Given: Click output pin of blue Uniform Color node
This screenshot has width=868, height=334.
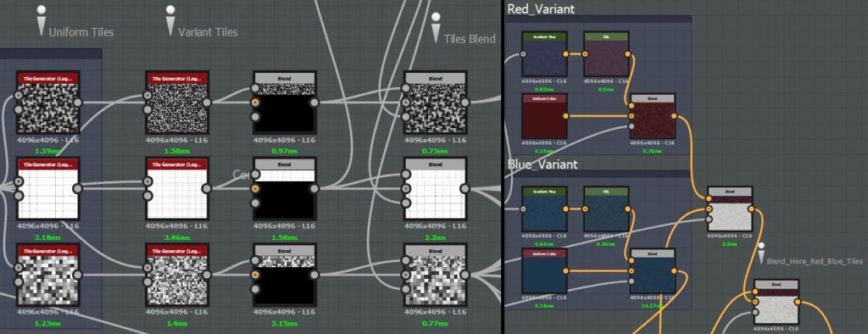Looking at the screenshot, I should tap(565, 271).
